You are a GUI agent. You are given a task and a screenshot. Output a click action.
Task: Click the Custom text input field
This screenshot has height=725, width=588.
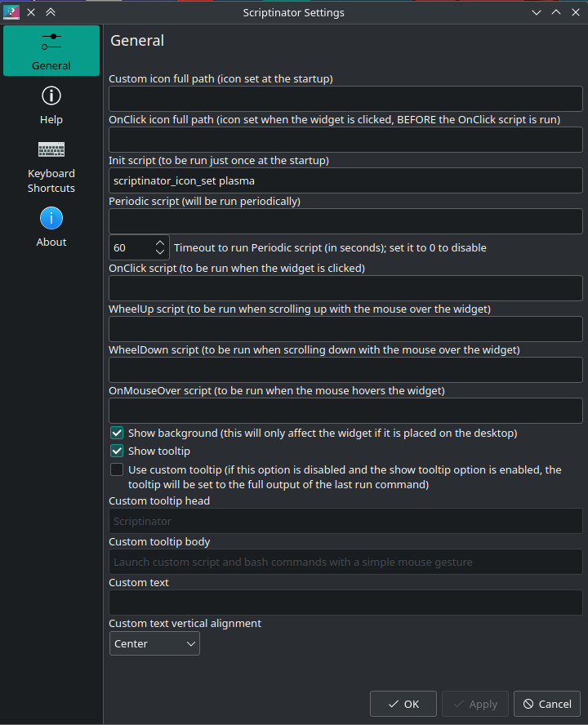click(x=345, y=603)
